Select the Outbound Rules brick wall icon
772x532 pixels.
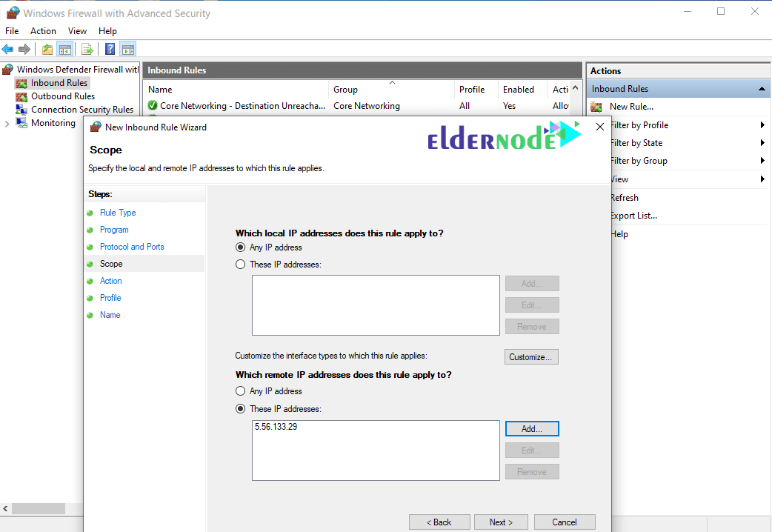[x=21, y=96]
